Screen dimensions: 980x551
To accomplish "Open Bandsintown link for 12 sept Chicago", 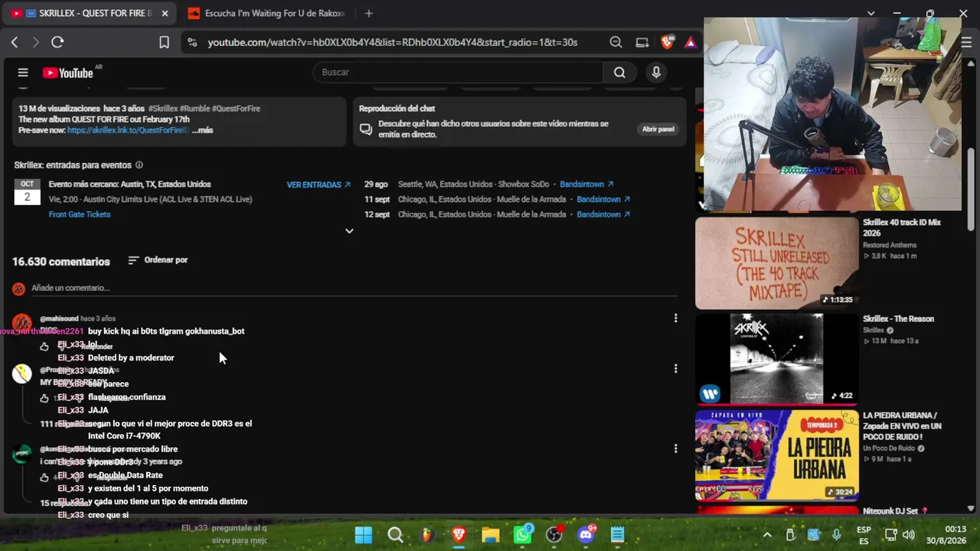I will point(603,214).
